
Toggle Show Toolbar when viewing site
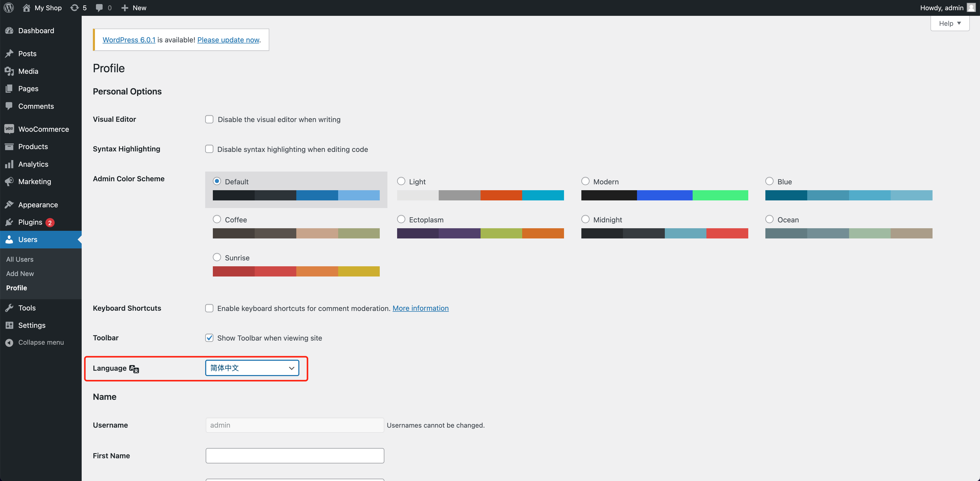(209, 338)
